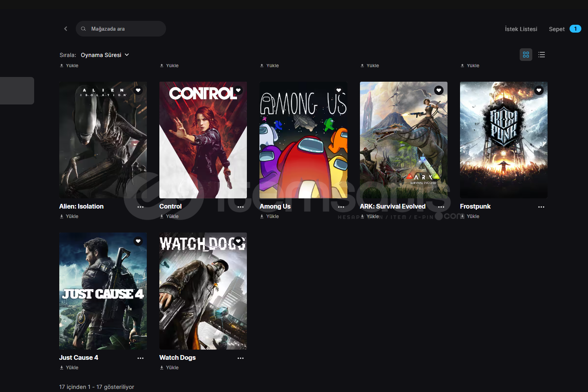The width and height of the screenshot is (588, 392).
Task: Open the Among Us cover art
Action: pyautogui.click(x=303, y=140)
